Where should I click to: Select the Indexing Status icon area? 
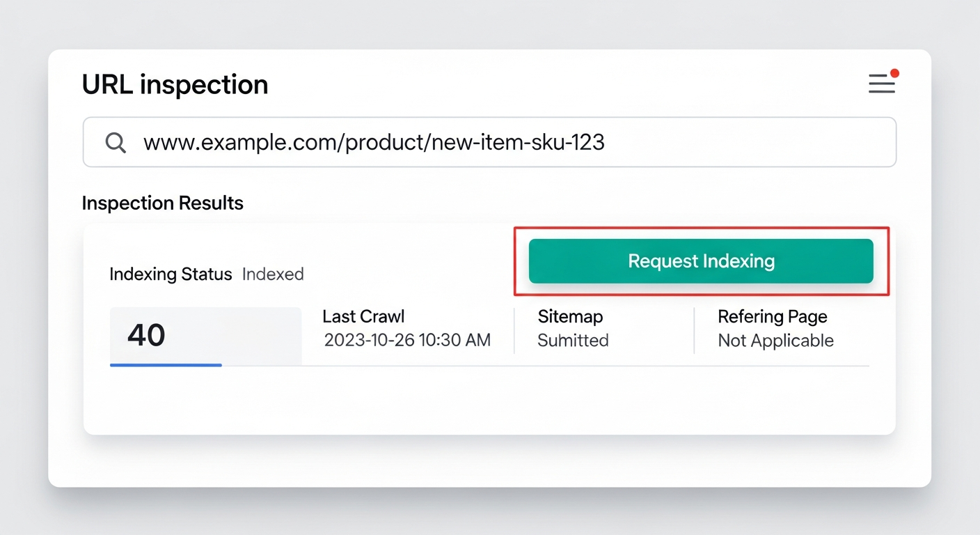click(x=170, y=274)
